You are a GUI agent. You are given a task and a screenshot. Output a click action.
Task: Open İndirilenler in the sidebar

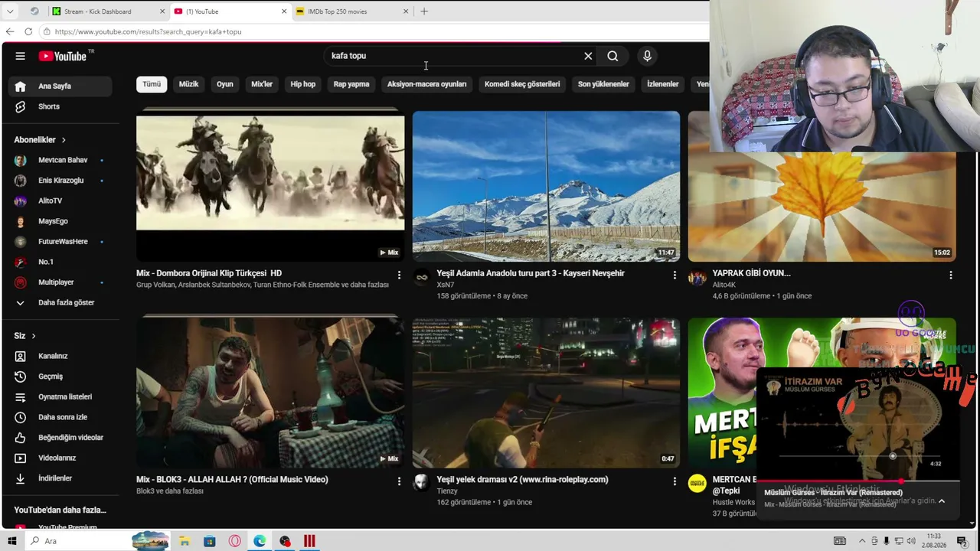click(60, 478)
